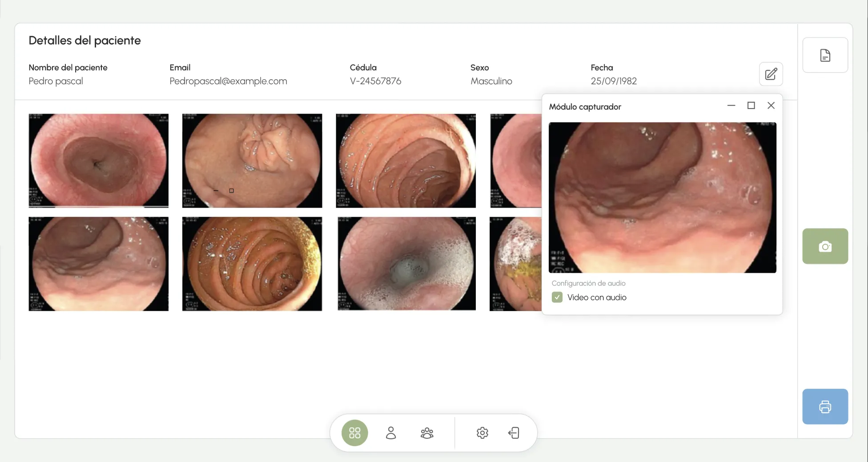
Task: Maximize the Módulo capturador window
Action: coord(751,105)
